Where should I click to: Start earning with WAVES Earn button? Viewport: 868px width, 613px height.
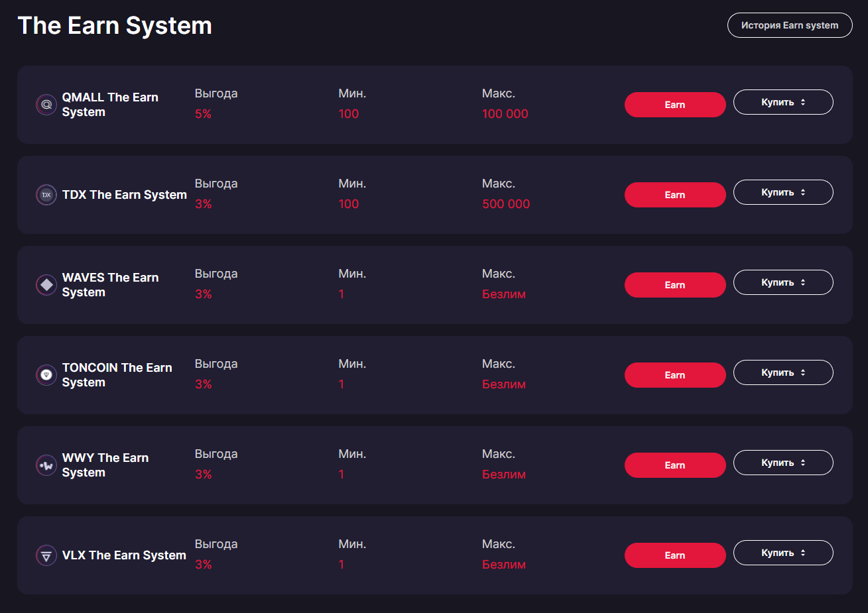coord(674,285)
